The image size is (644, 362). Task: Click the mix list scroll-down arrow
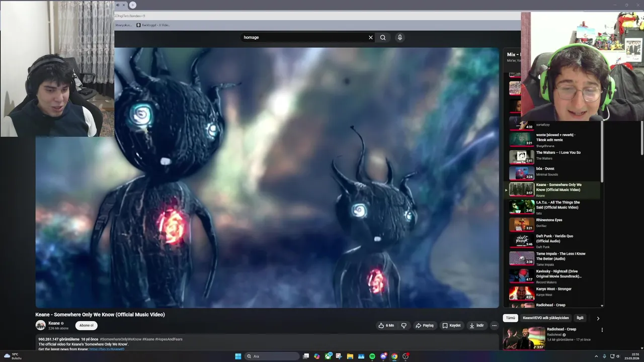[602, 305]
